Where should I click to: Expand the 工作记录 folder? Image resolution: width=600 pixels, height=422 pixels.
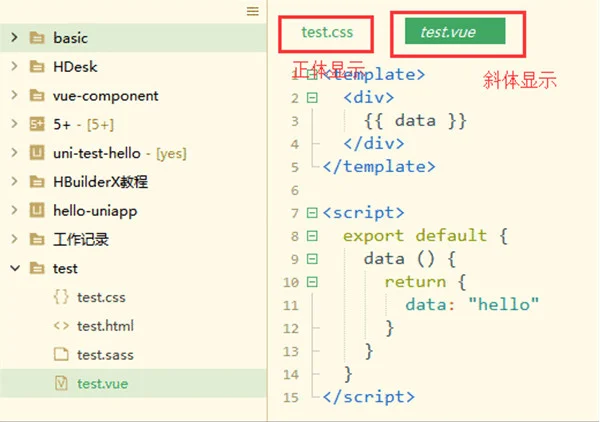15,239
